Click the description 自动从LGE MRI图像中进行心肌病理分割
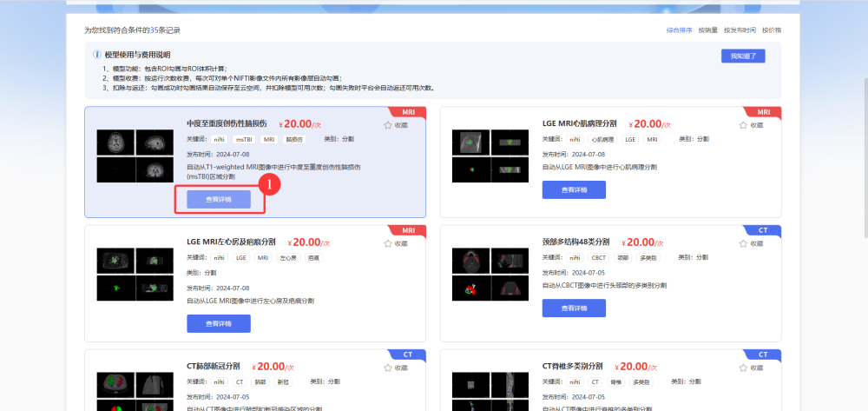The height and width of the screenshot is (411, 868). (600, 168)
